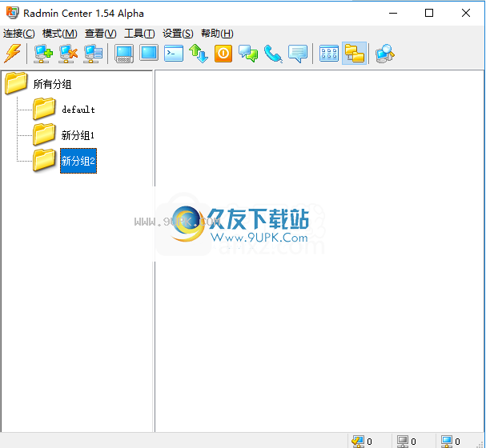
Task: Open the 设置(S) menu
Action: tap(178, 34)
